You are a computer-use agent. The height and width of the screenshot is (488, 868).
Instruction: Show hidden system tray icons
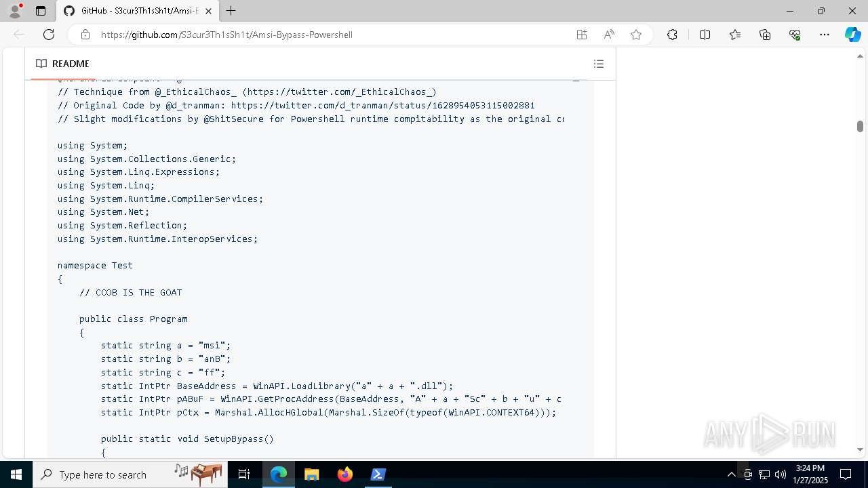point(731,474)
